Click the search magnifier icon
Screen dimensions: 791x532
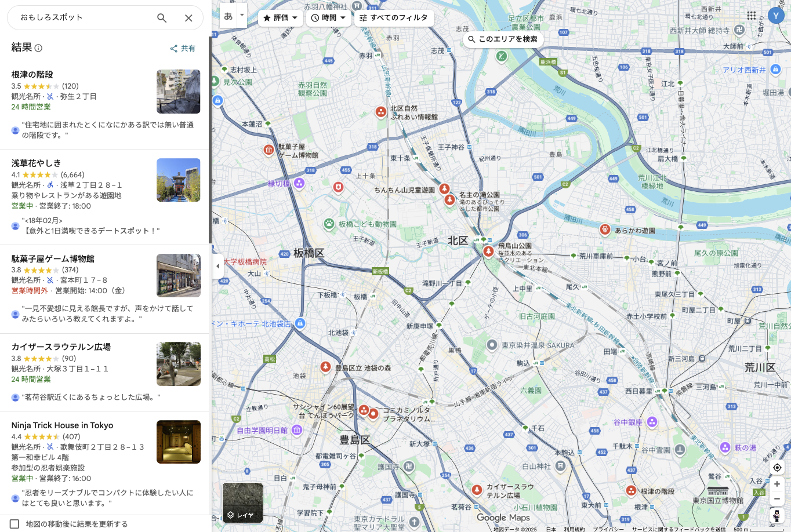pyautogui.click(x=162, y=18)
